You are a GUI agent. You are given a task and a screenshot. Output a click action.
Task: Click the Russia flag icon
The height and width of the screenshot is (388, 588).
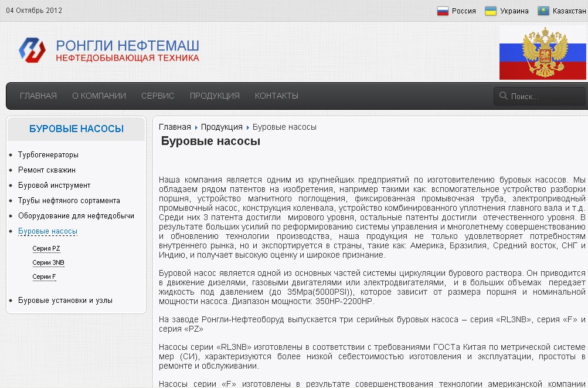click(443, 11)
